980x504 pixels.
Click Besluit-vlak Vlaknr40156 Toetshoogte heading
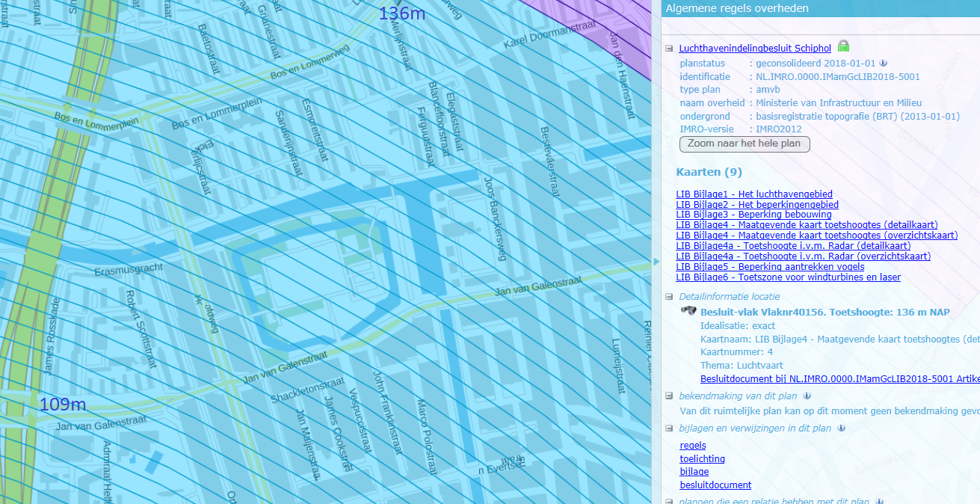[825, 312]
